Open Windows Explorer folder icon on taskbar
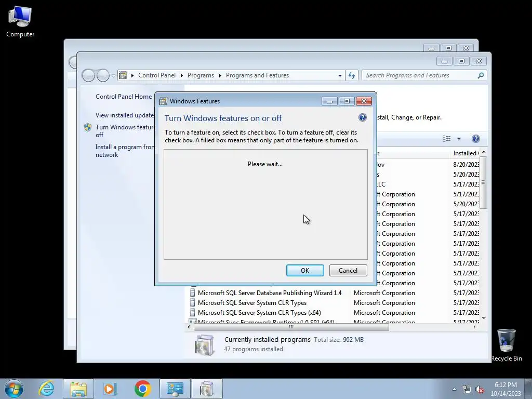Image resolution: width=532 pixels, height=399 pixels. click(78, 389)
